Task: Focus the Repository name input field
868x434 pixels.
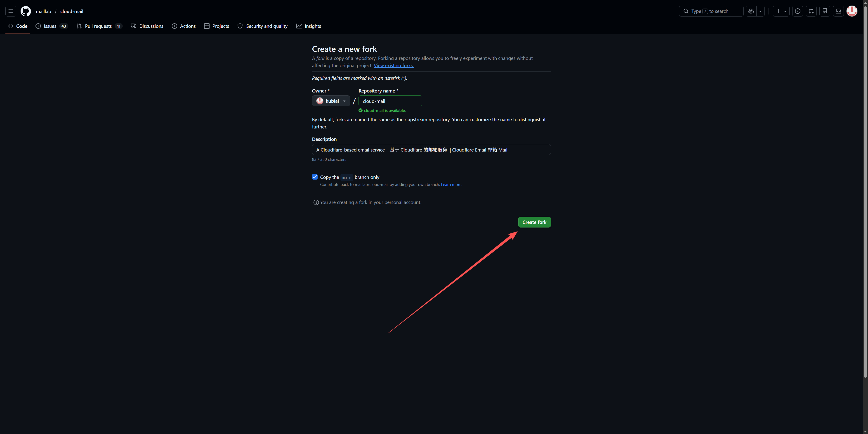Action: click(x=390, y=101)
